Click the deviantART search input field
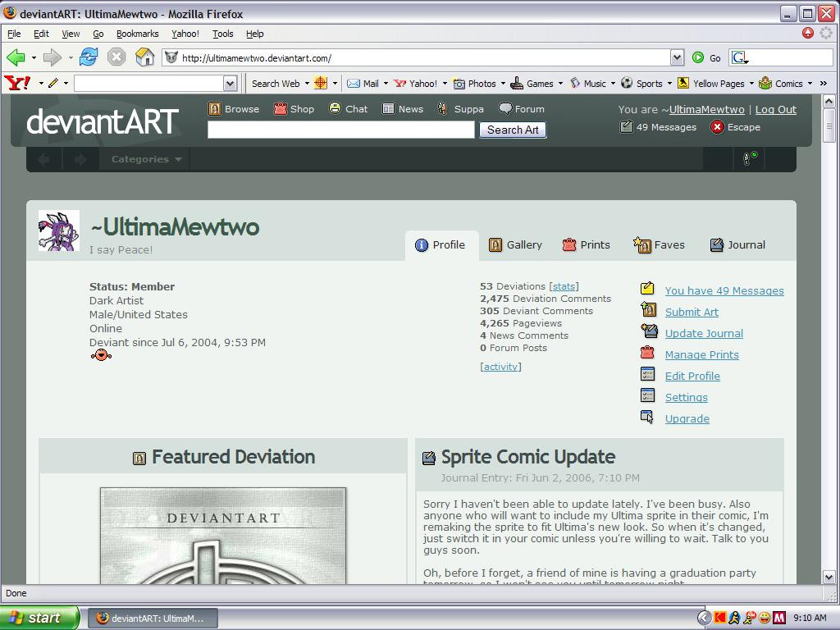 point(340,130)
